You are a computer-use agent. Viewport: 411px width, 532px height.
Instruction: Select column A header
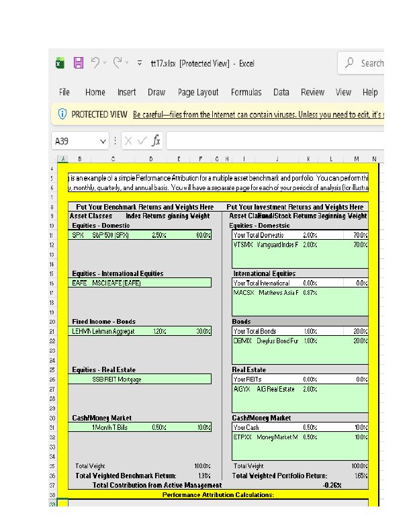(62, 159)
